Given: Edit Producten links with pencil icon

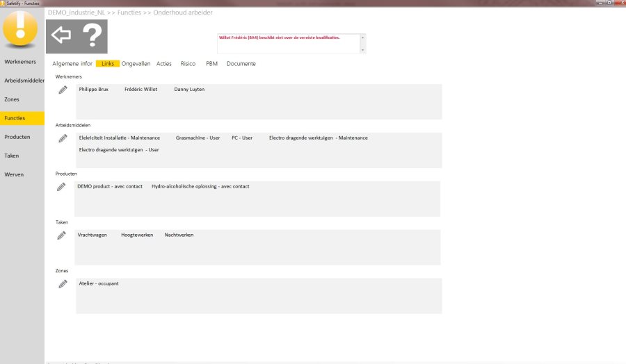Looking at the screenshot, I should tap(61, 187).
